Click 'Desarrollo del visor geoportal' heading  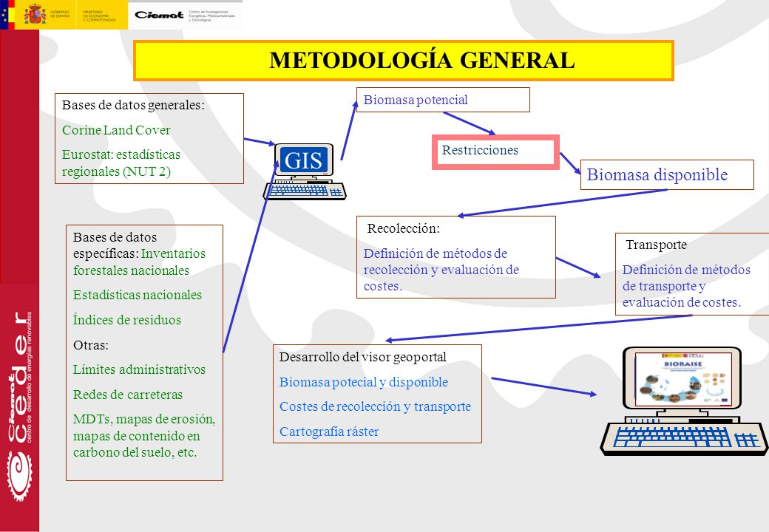(363, 357)
